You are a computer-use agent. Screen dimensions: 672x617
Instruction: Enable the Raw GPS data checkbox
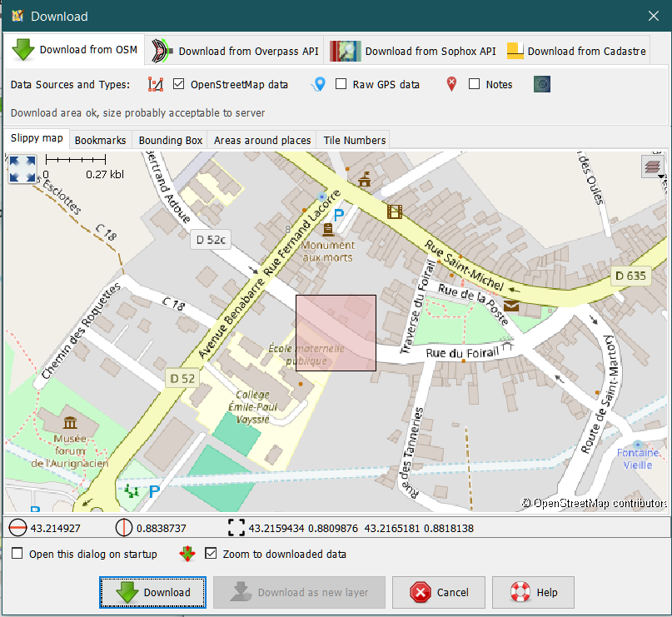click(x=341, y=84)
